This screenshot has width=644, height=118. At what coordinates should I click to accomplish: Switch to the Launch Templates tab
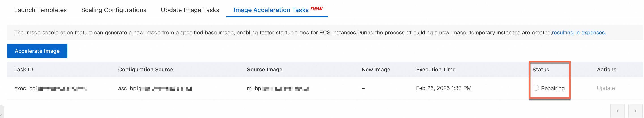[x=41, y=10]
